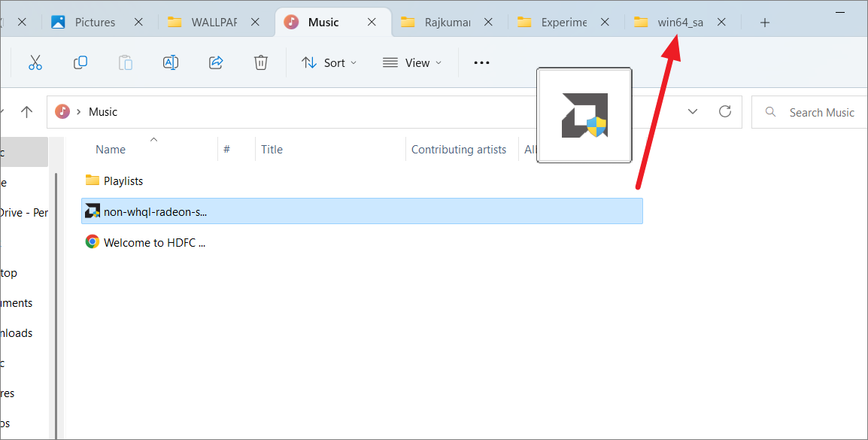Click the search magnifier icon

(x=770, y=112)
